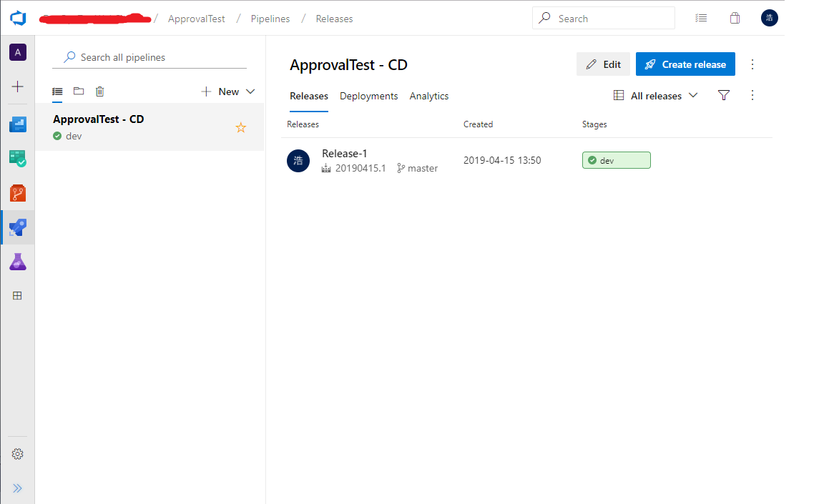The width and height of the screenshot is (824, 504).
Task: Open the user profile avatar in header
Action: pos(770,18)
